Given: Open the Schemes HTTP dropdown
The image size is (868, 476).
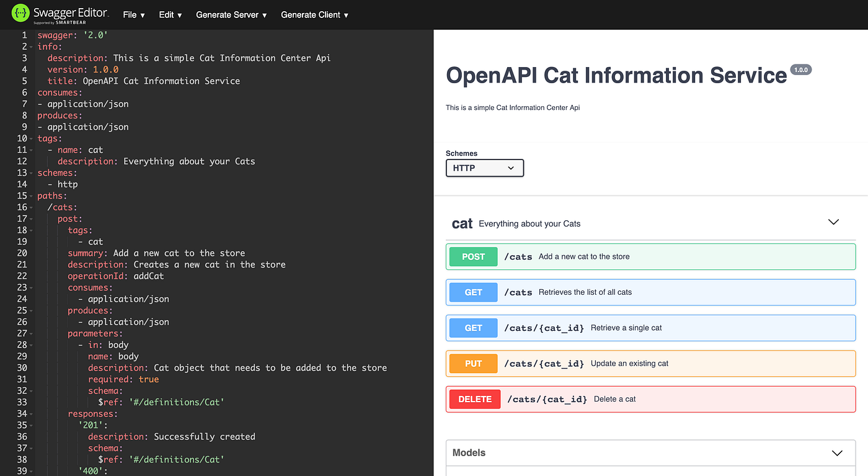Looking at the screenshot, I should point(484,168).
